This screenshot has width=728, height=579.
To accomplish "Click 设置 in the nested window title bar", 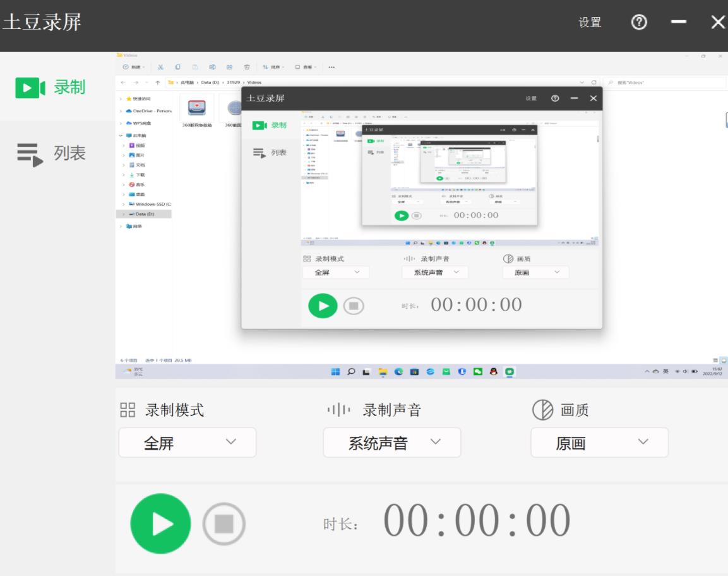I will coord(530,98).
